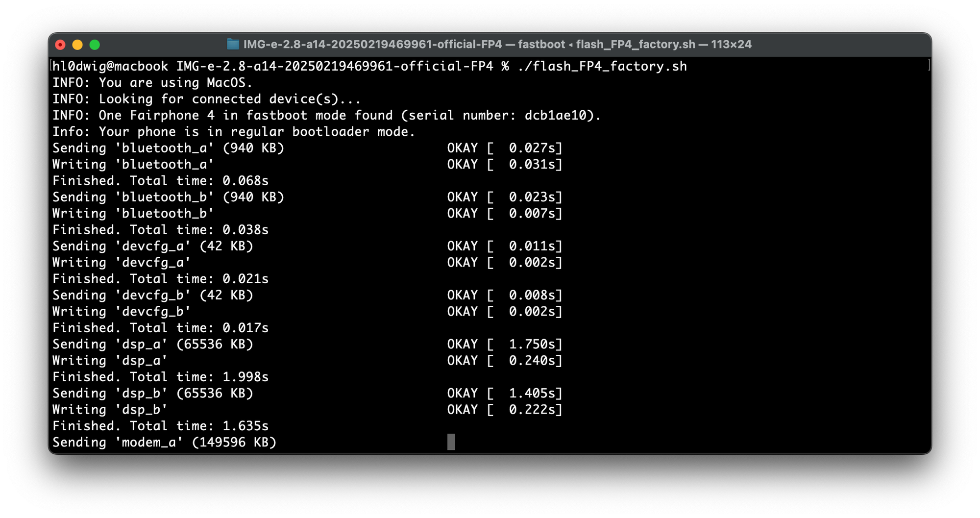The width and height of the screenshot is (980, 518).
Task: Click the hl0dwig@macbook prompt text
Action: [x=110, y=66]
